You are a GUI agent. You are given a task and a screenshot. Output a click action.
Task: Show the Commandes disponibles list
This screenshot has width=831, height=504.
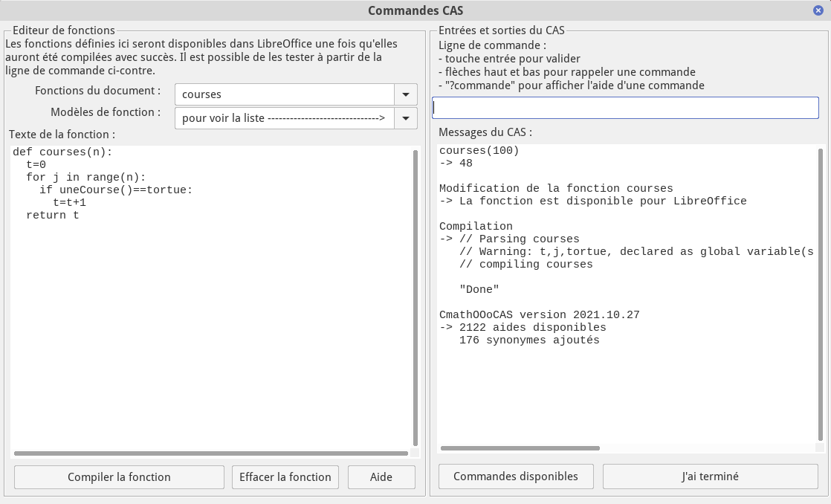[516, 476]
